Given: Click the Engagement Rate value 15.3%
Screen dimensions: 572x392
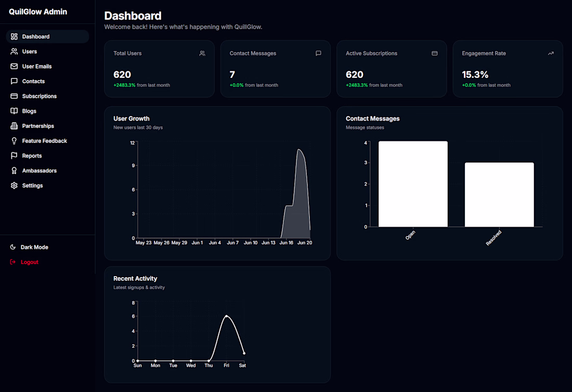Looking at the screenshot, I should (475, 75).
